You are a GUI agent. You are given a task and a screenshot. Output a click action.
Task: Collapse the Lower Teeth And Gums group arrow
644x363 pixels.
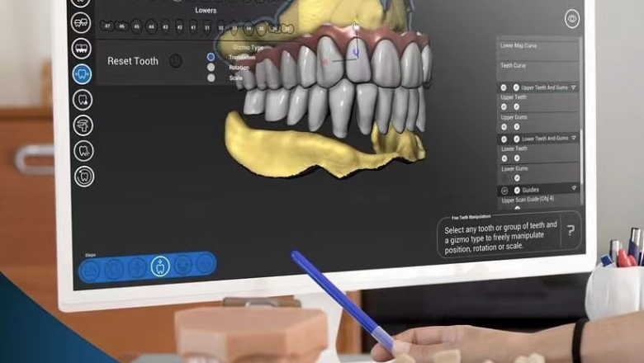click(x=574, y=138)
